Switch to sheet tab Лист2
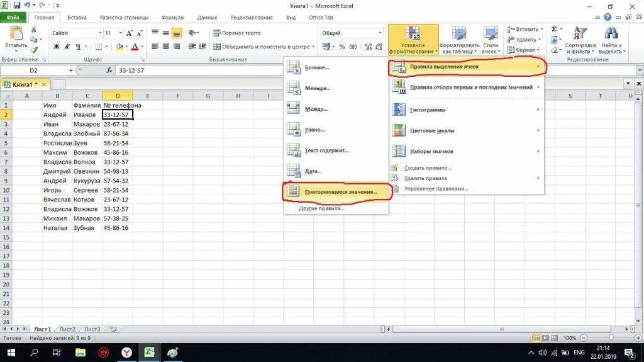The width and height of the screenshot is (644, 362). (x=67, y=329)
